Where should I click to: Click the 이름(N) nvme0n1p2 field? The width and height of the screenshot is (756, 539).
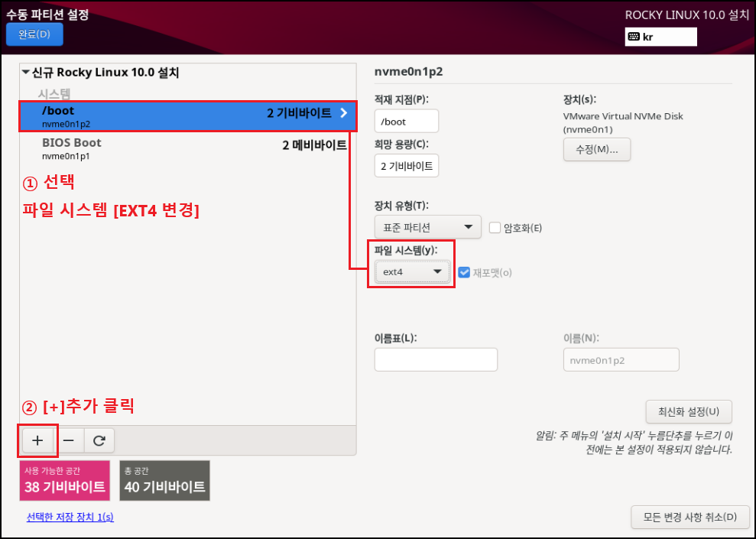coord(621,359)
